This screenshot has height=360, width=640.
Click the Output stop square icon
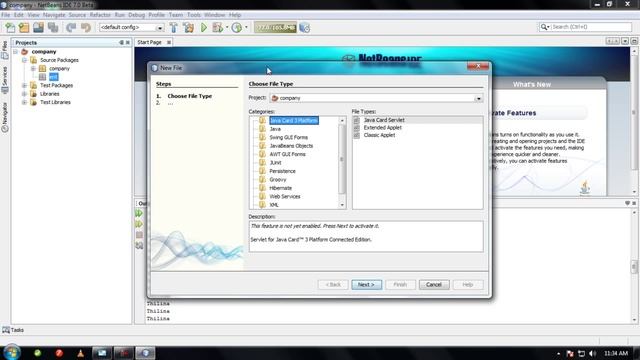tap(139, 235)
